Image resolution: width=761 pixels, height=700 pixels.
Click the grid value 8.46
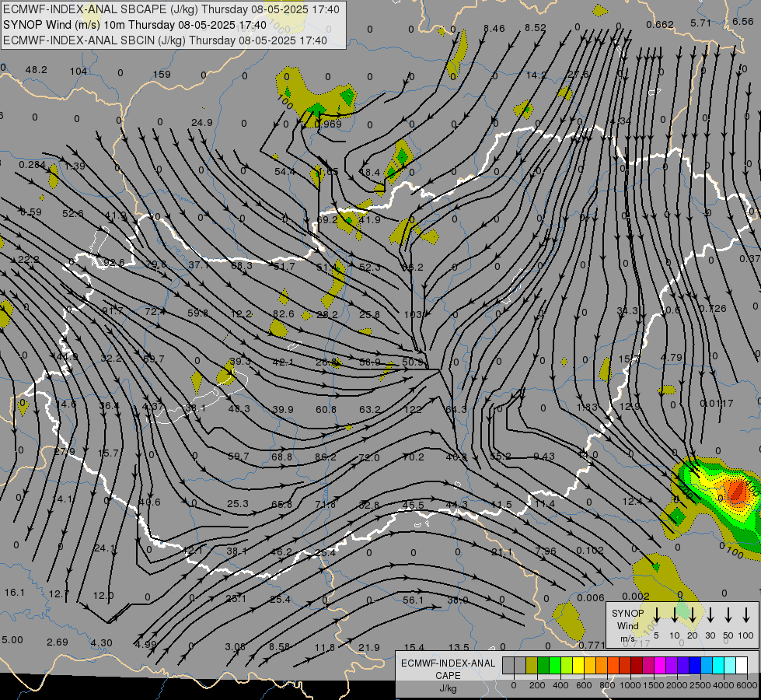494,29
